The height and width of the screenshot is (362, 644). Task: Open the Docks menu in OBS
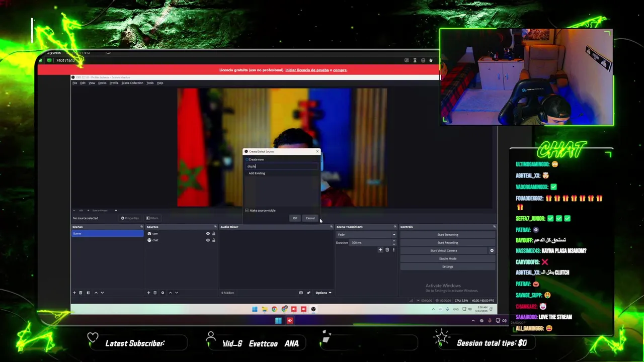102,83
